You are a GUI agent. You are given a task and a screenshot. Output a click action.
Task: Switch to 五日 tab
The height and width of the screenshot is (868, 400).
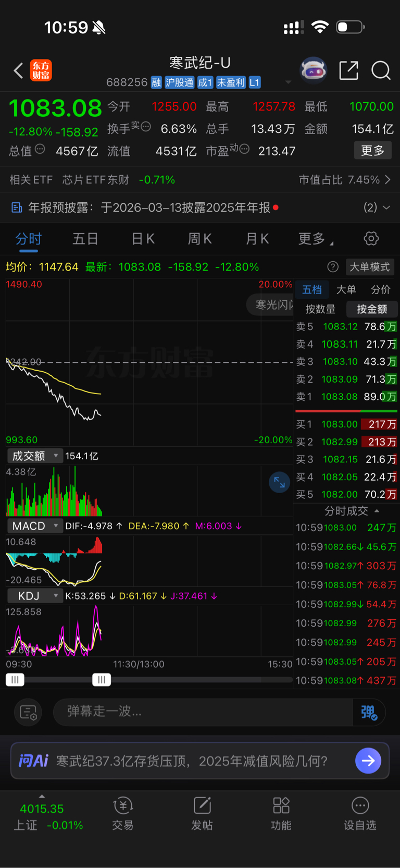(85, 239)
